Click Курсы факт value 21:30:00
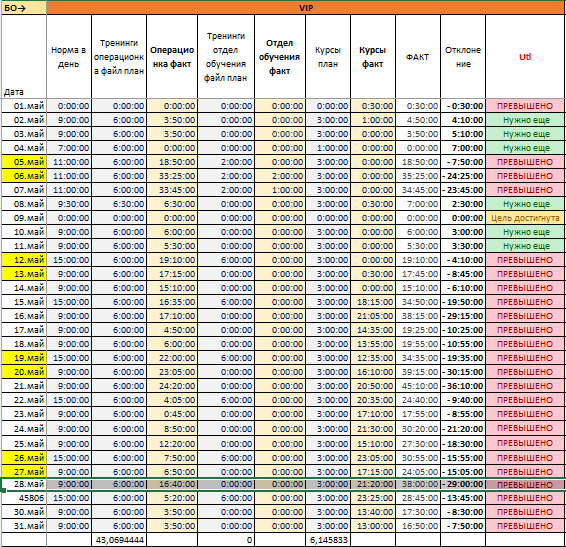This screenshot has height=547, width=566. click(x=373, y=429)
